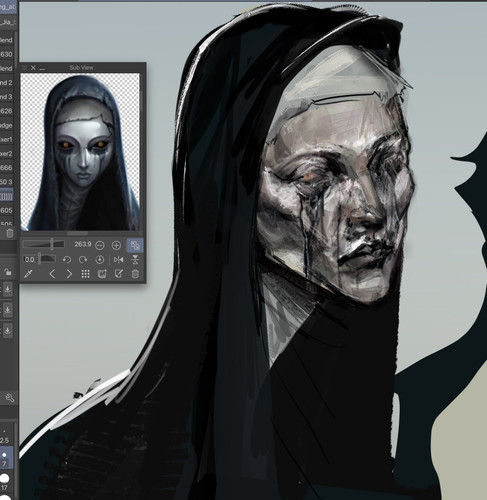Move the Sub View vertical scrollbar
487x500 pixels.
click(141, 100)
